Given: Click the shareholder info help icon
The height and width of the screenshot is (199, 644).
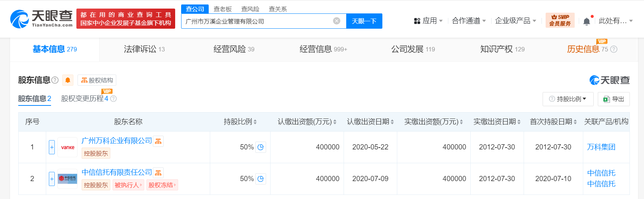Looking at the screenshot, I should [55, 80].
